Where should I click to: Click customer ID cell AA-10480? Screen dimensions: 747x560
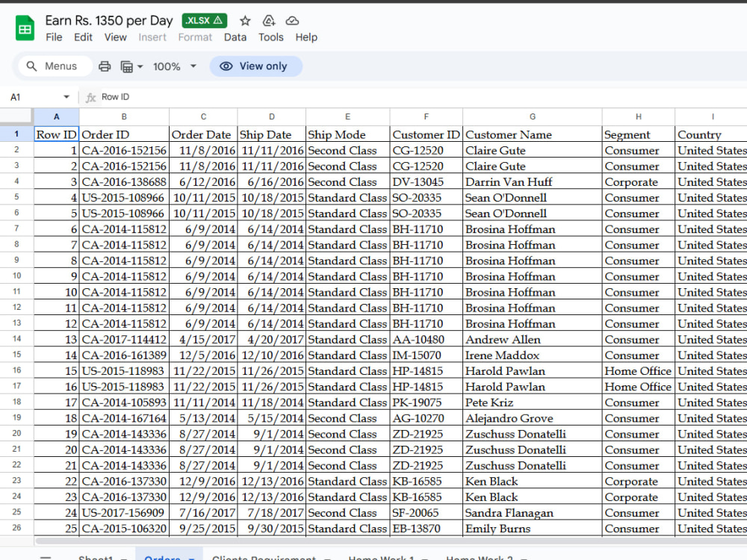[426, 340]
